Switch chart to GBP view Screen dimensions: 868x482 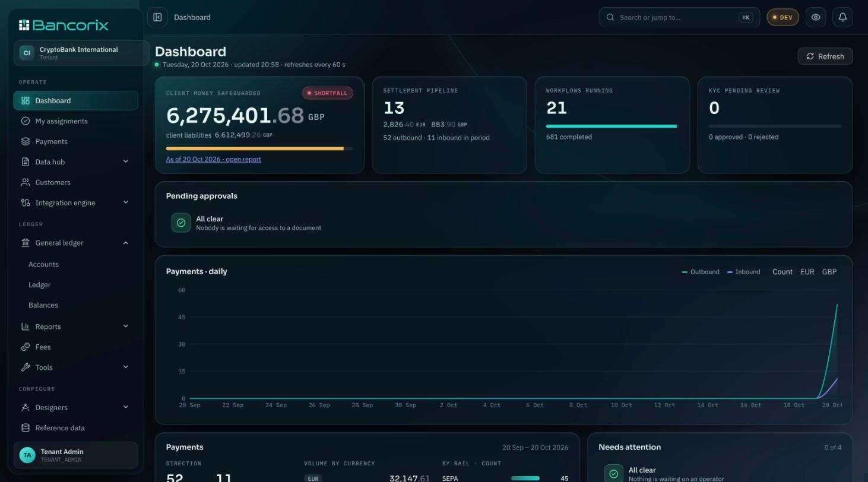829,272
